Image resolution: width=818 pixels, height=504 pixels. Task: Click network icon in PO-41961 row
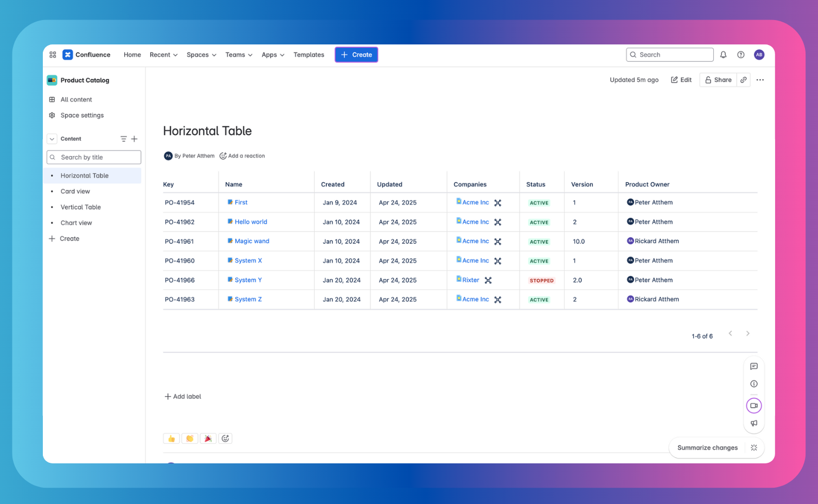[498, 242]
